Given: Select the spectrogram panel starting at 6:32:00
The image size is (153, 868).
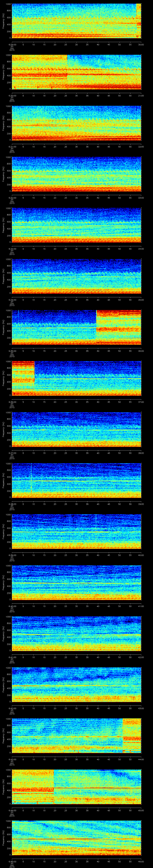Looking at the screenshot, I should (x=76, y=174).
